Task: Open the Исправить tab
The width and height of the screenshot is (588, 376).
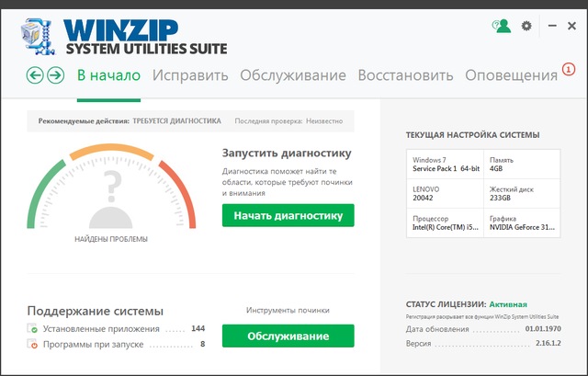Action: pyautogui.click(x=190, y=75)
